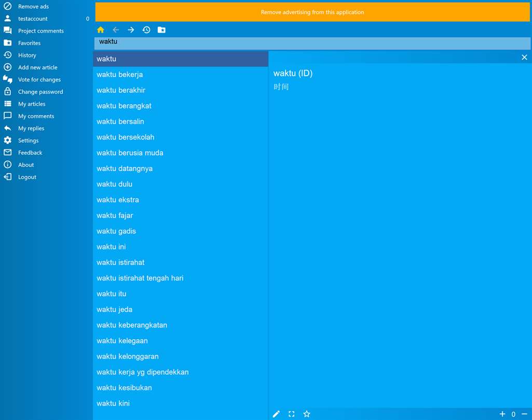
Task: Click the My replies arrow icon
Action: pos(7,128)
